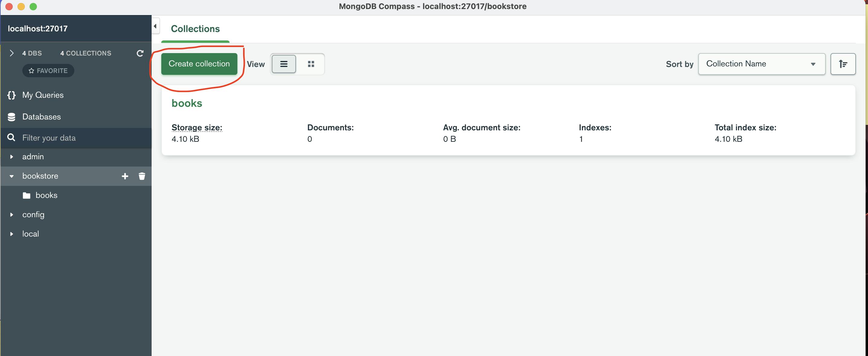Click the books folder icon
This screenshot has width=868, height=356.
27,195
